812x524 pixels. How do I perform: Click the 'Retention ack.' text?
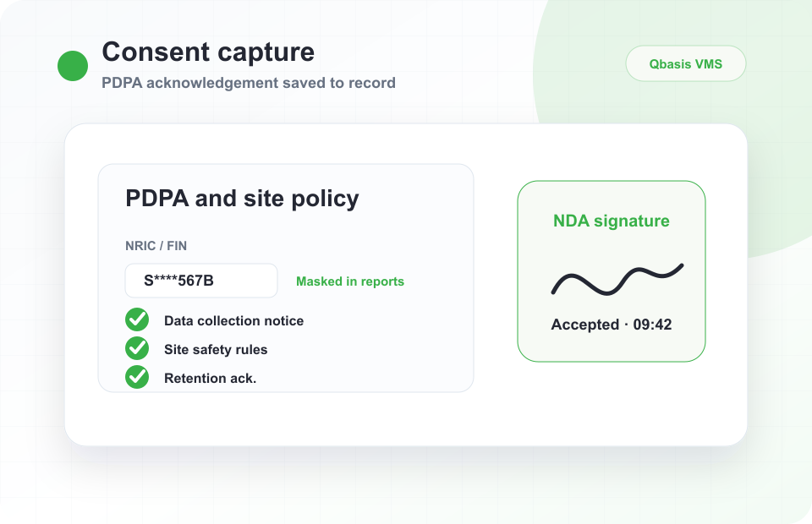tap(211, 378)
